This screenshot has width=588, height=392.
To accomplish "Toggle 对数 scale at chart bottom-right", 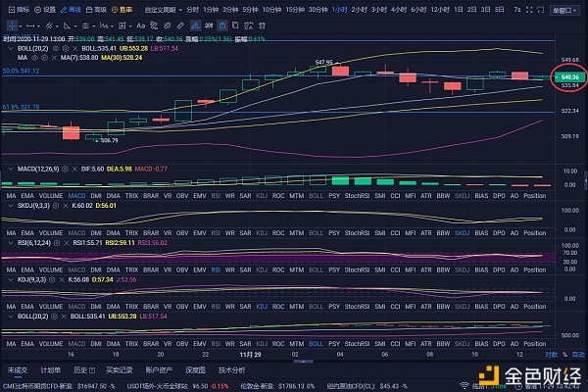I will (x=551, y=354).
